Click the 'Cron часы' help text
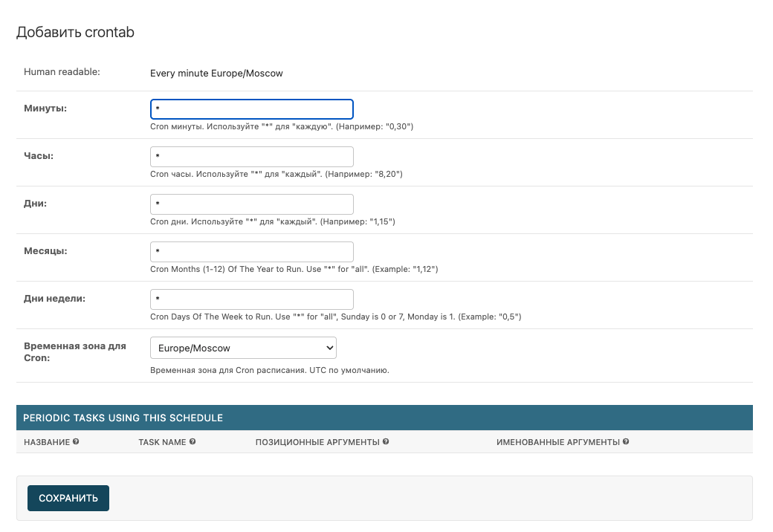The width and height of the screenshot is (773, 532). click(x=276, y=174)
